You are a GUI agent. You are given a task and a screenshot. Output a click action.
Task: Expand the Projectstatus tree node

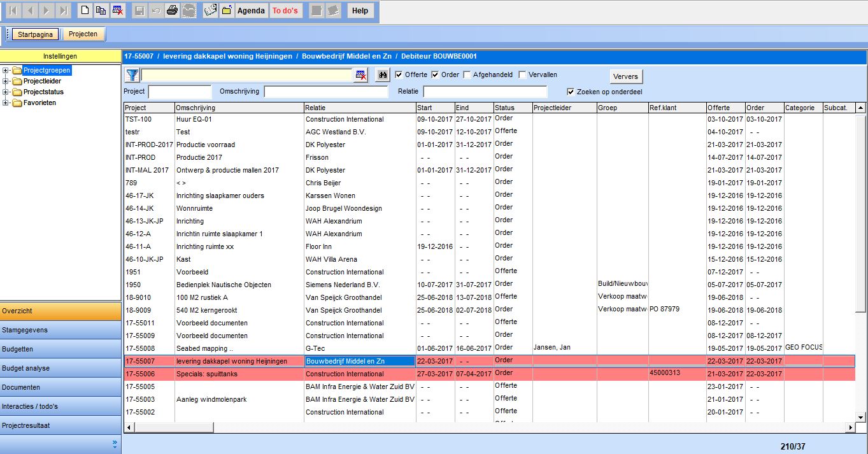click(x=6, y=92)
